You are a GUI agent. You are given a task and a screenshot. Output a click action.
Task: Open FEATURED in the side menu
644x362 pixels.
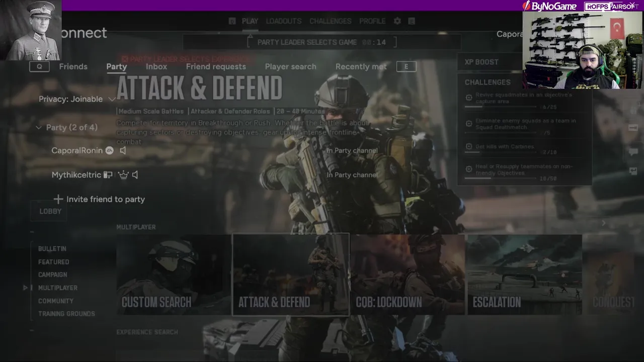[x=54, y=262]
